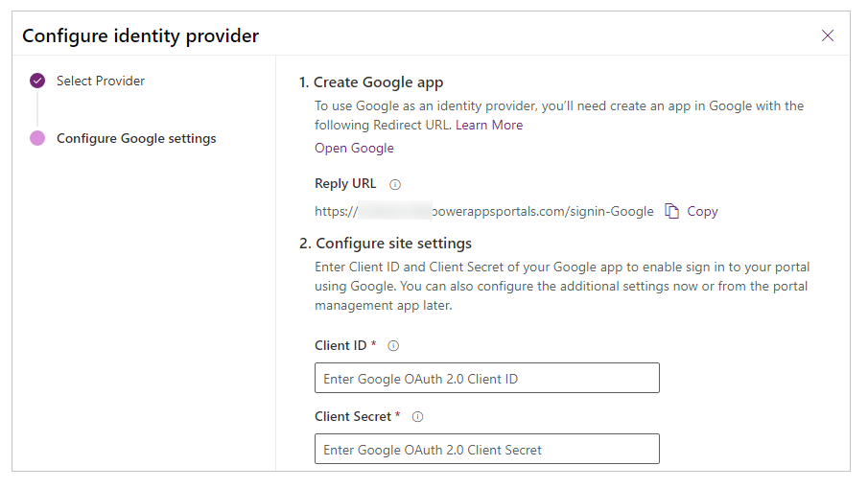Focus the Google OAuth Client Secret field
868x489 pixels.
[x=487, y=449]
